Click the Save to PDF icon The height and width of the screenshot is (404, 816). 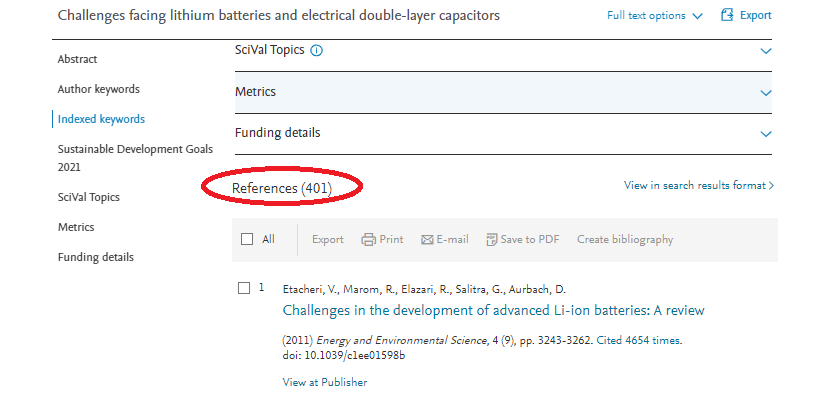click(491, 239)
